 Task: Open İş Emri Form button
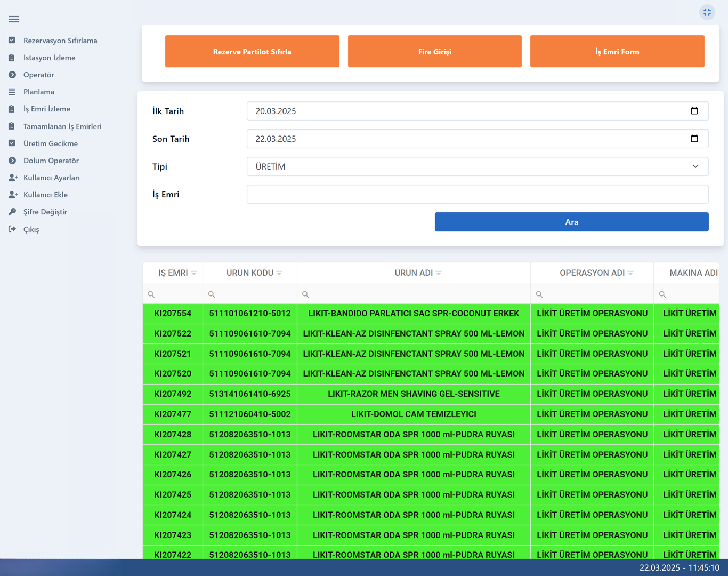pos(617,51)
